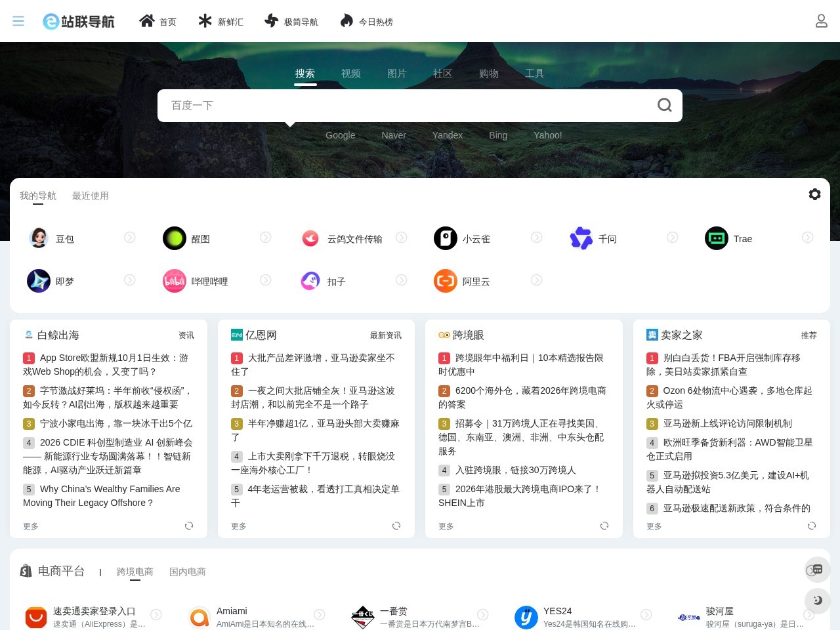The height and width of the screenshot is (630, 840).
Task: Open the 豆包 app icon
Action: [39, 238]
